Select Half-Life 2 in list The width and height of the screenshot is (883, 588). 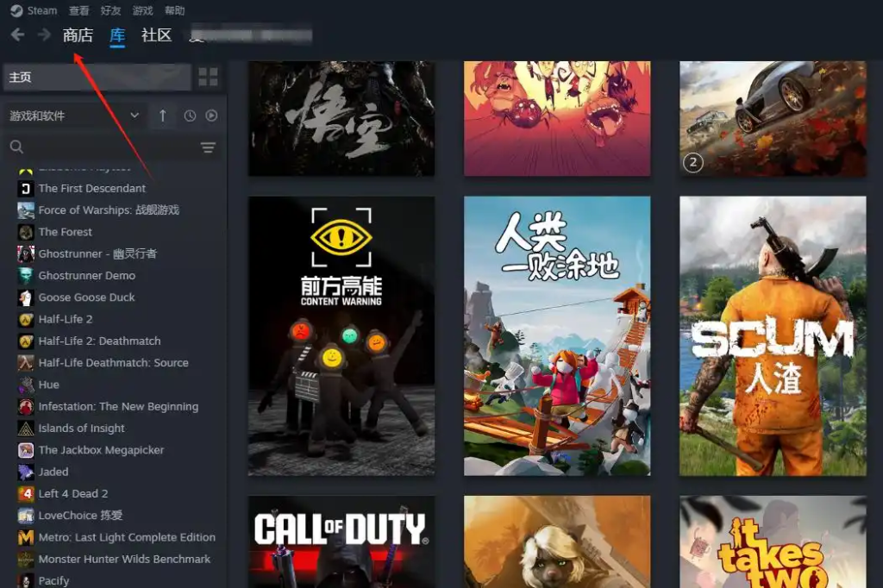coord(66,319)
